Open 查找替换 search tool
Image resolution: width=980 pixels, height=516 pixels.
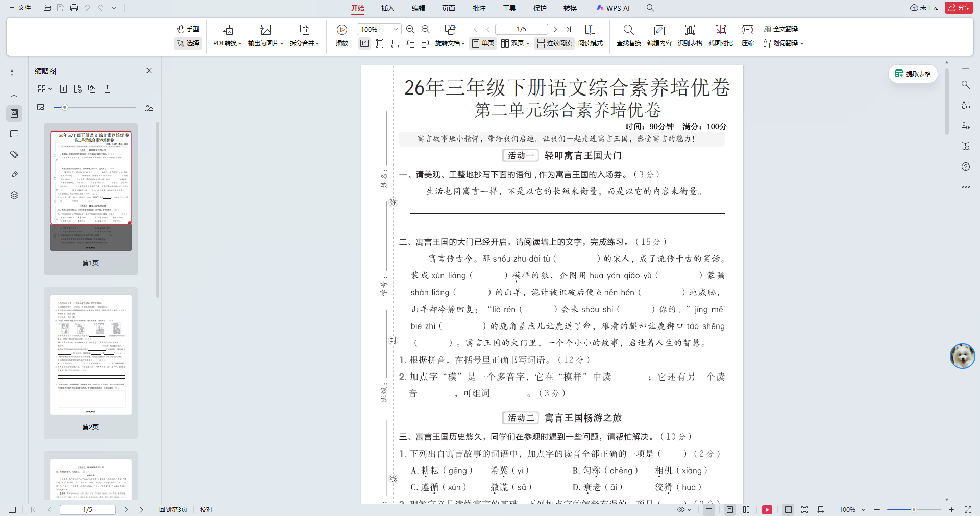pyautogui.click(x=628, y=36)
